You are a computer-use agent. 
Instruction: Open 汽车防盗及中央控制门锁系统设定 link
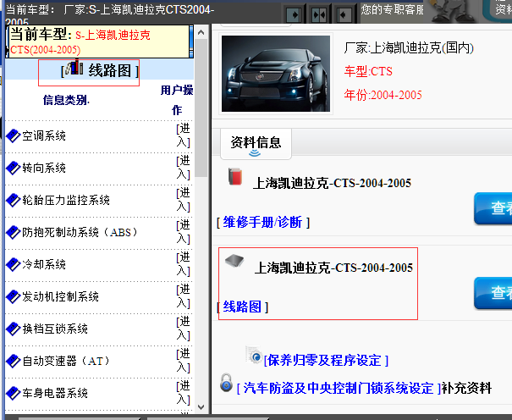pos(339,389)
